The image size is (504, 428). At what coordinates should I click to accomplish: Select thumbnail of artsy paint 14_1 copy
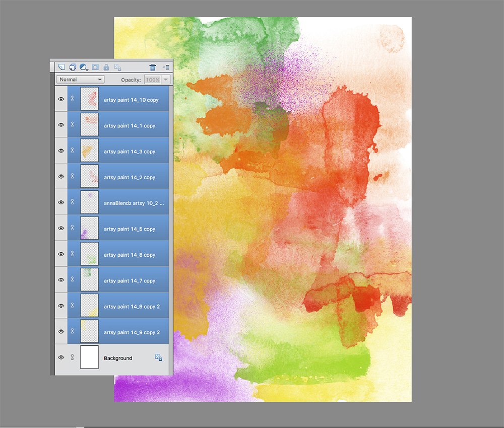pyautogui.click(x=89, y=124)
